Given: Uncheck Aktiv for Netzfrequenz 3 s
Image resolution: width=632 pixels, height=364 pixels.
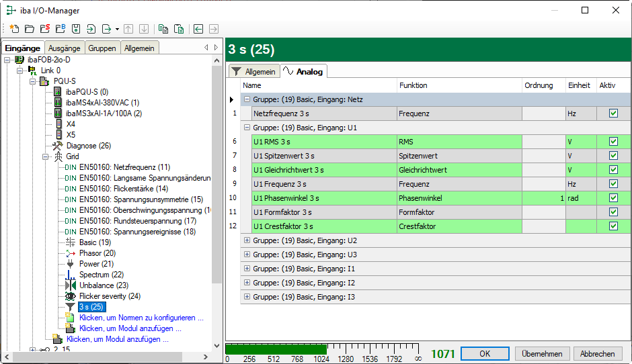Looking at the screenshot, I should pos(613,113).
